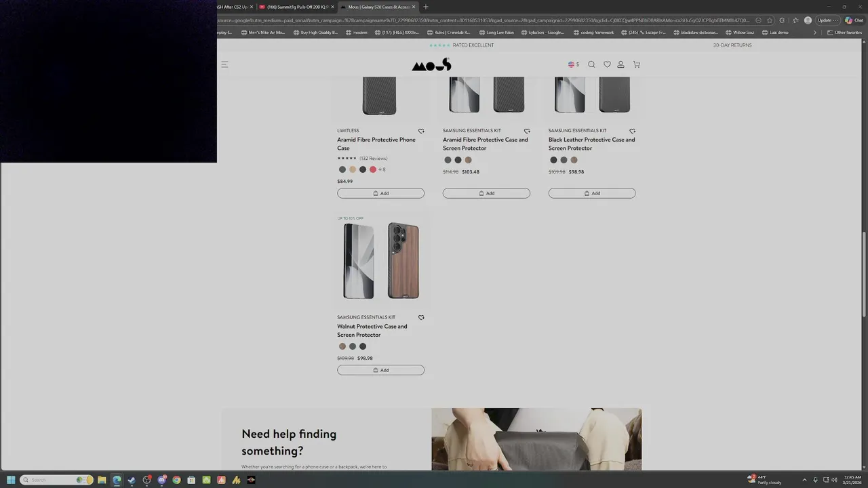Open the wishlist heart in site header
The width and height of the screenshot is (868, 488).
607,64
